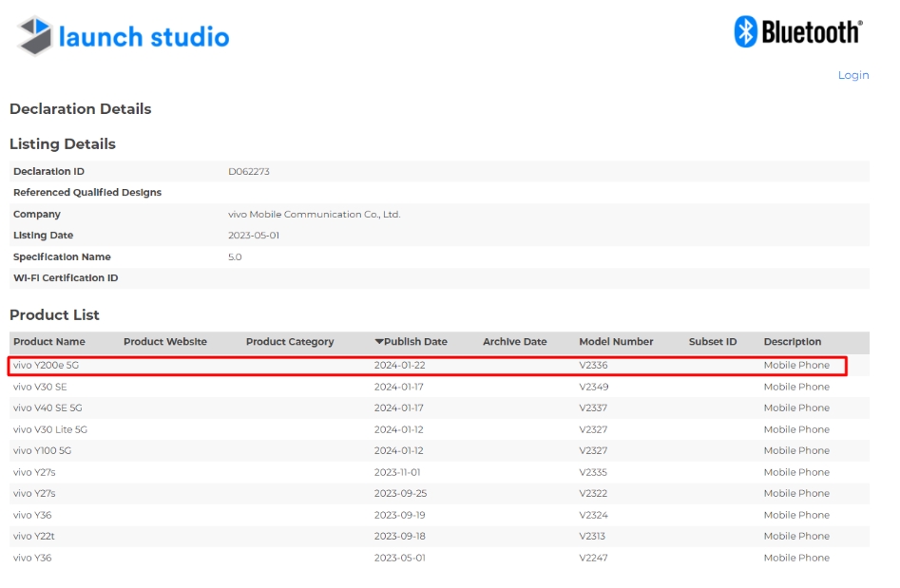
Task: Click the Listing Date value 2023-05-01
Action: click(x=254, y=236)
